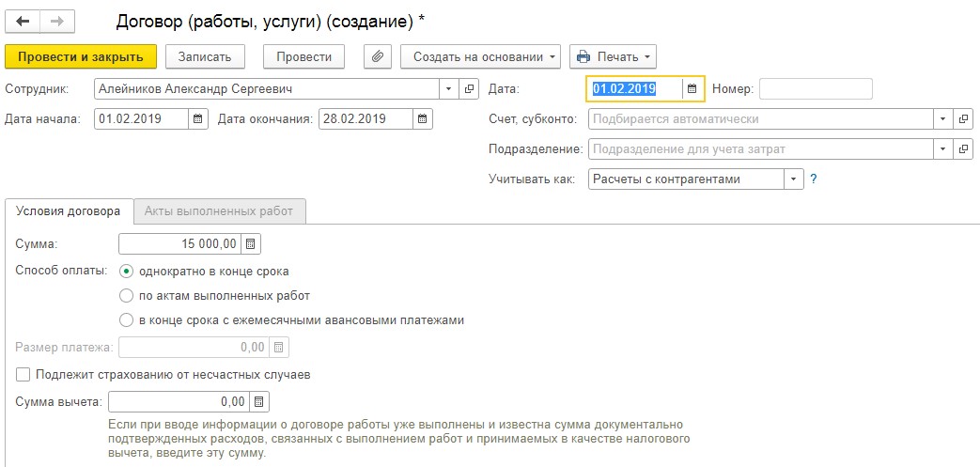The width and height of the screenshot is (980, 467).
Task: Enable 'Подлежит страхованию от несчастных случаев'
Action: point(23,375)
